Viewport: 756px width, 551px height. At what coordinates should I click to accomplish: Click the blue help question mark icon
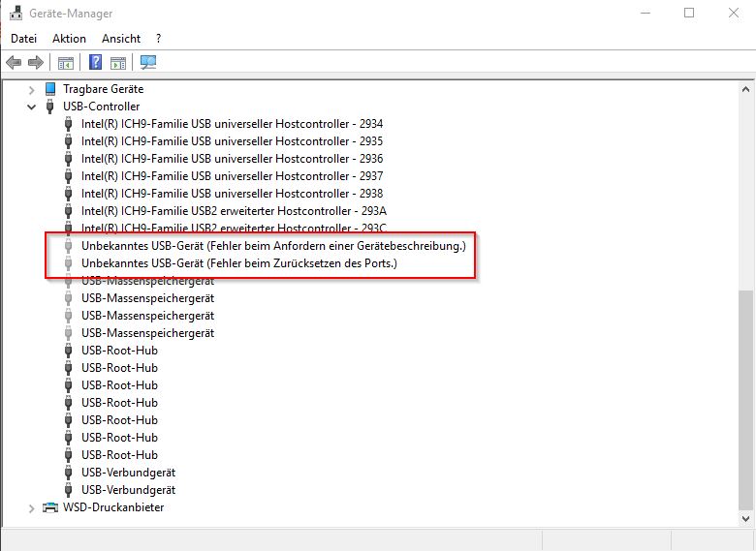pyautogui.click(x=96, y=63)
